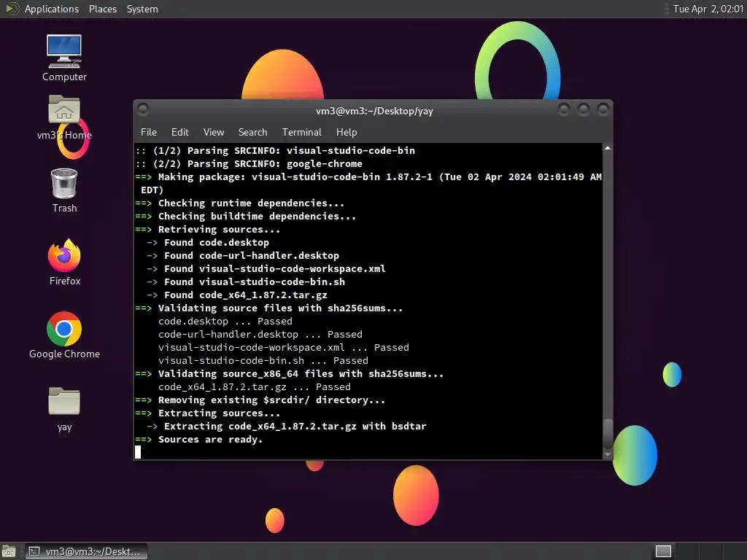Click the MATE logo icon in the top panel

[12, 9]
